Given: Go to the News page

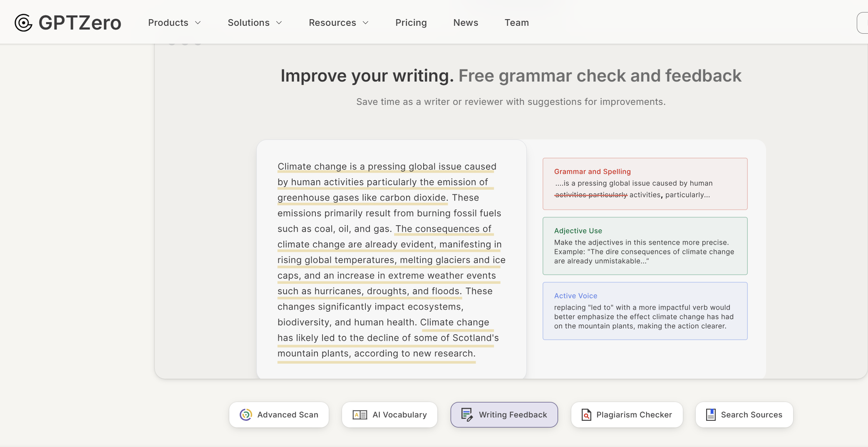Looking at the screenshot, I should [466, 22].
